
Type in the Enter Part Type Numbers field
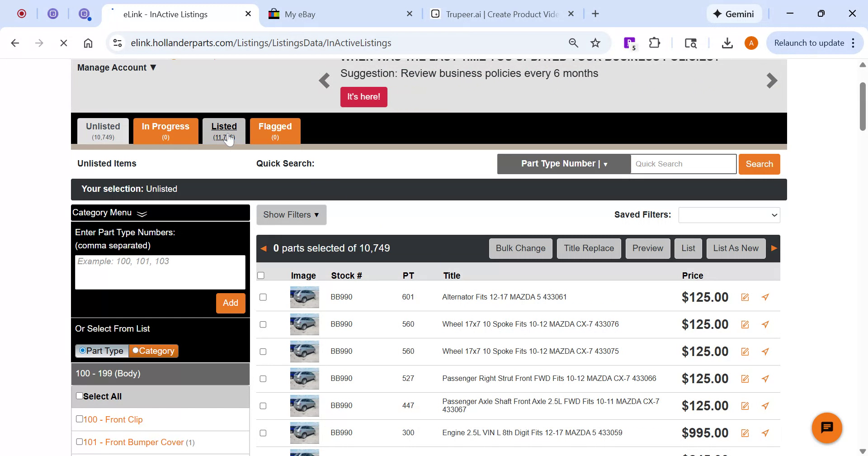point(160,271)
